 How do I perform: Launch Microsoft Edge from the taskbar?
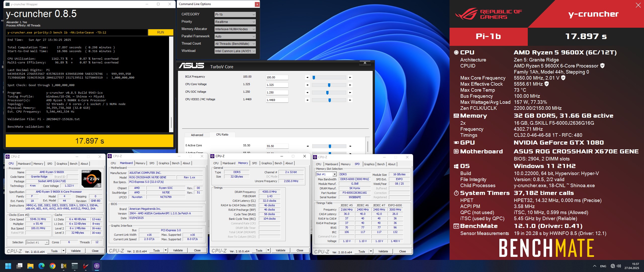click(x=42, y=266)
